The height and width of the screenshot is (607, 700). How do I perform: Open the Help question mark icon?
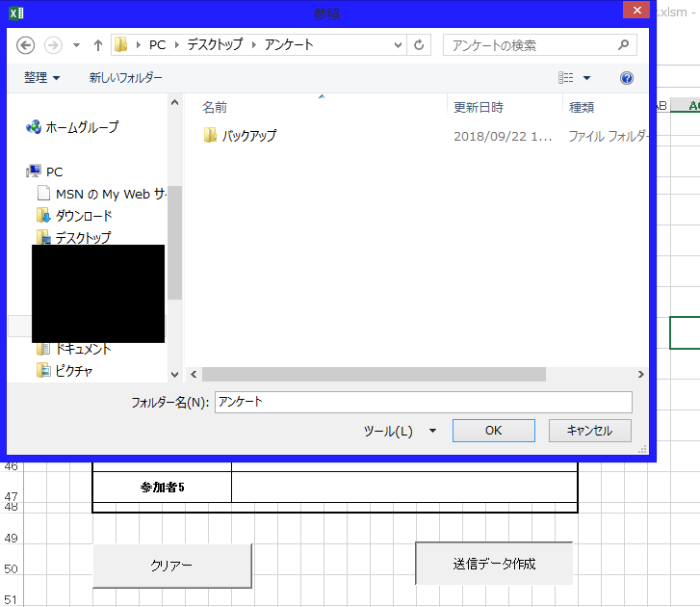(x=627, y=78)
